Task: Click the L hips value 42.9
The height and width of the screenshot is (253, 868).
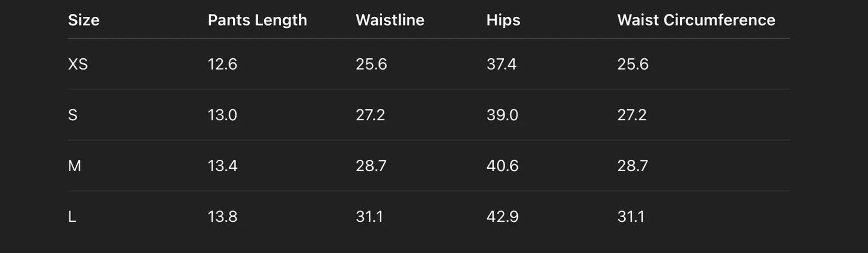Action: pyautogui.click(x=502, y=217)
